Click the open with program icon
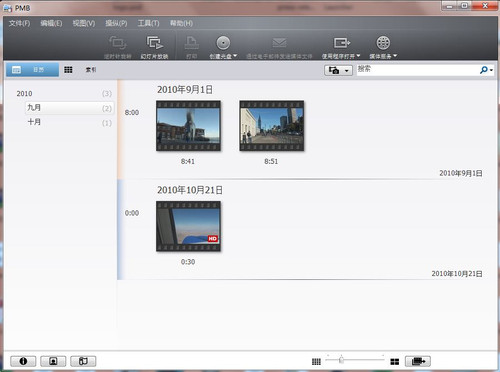The image size is (500, 372). (341, 43)
